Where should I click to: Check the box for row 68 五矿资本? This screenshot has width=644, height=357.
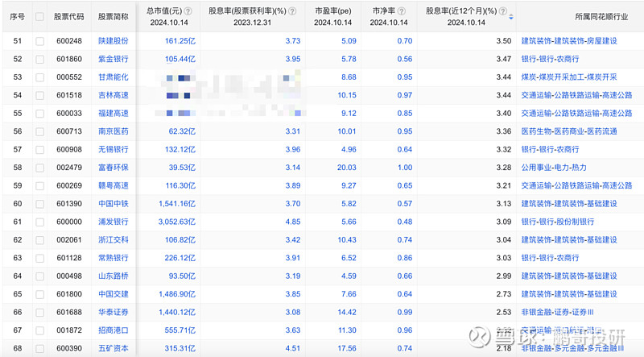click(39, 349)
